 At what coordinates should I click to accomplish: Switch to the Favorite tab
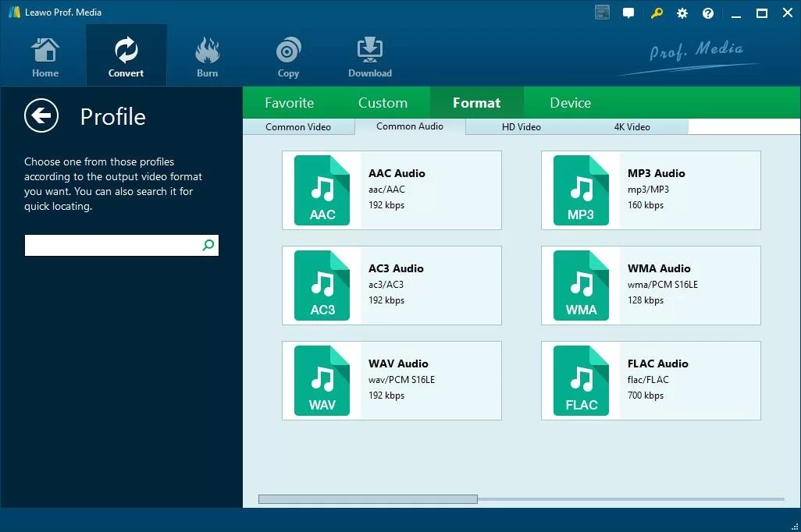click(x=289, y=102)
